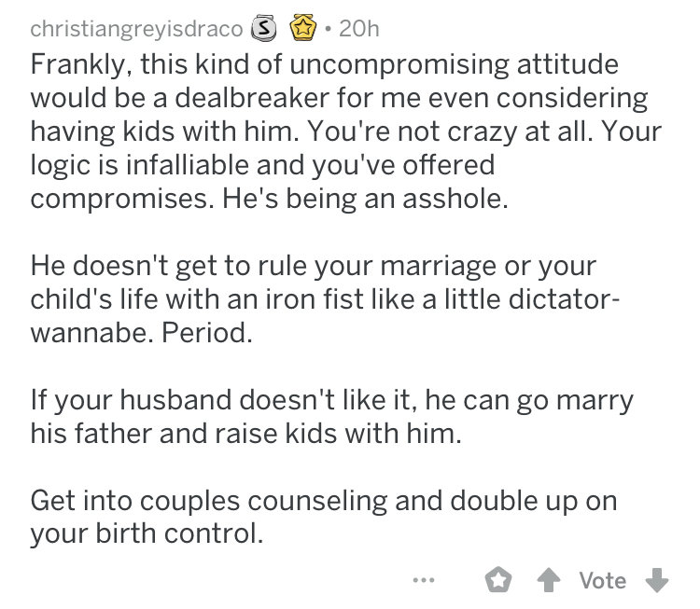Click the paragraph starting with Frankly
Viewport: 700px width, 609px height.
346,131
